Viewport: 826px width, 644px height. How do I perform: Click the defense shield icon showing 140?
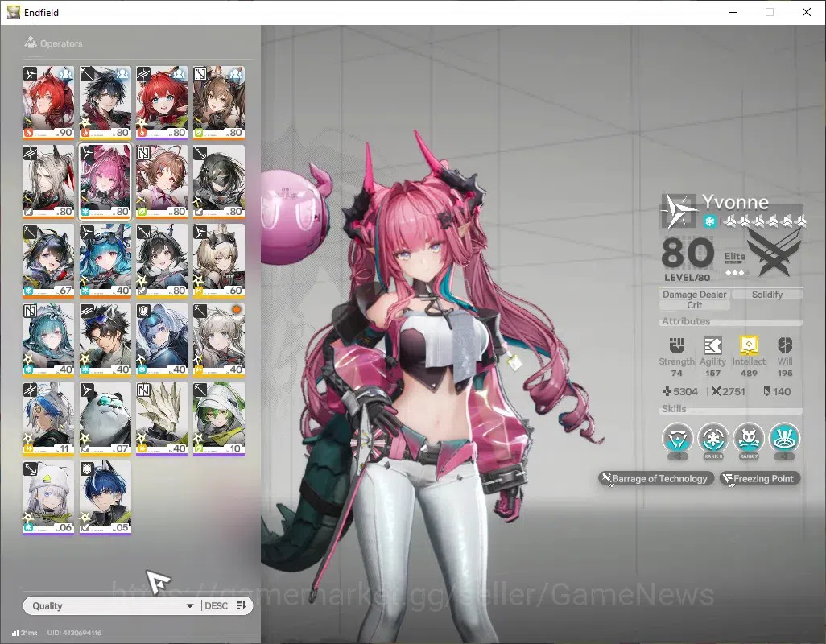(x=767, y=391)
